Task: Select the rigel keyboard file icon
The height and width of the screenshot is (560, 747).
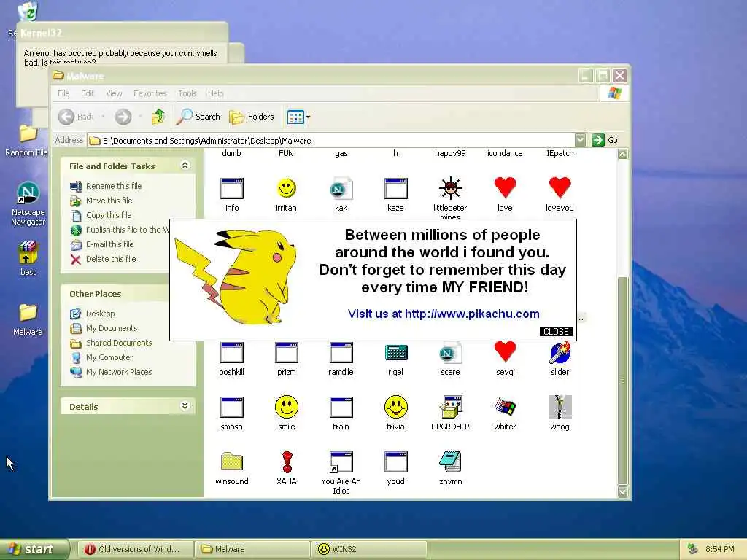Action: (x=396, y=353)
